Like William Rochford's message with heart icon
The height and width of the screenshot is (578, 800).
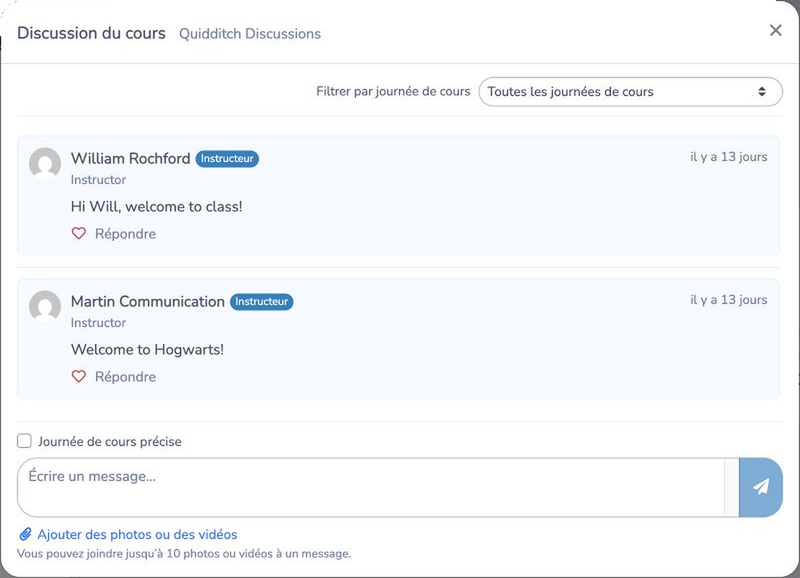point(79,234)
